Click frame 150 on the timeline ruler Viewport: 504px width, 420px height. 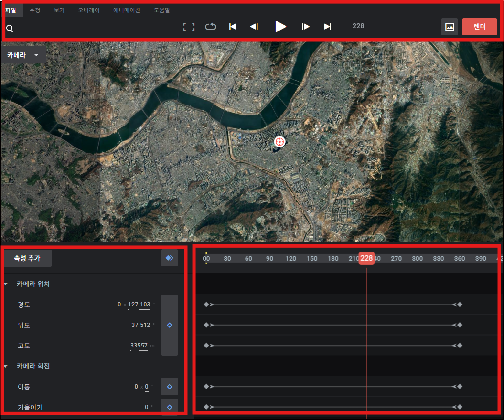(x=312, y=259)
